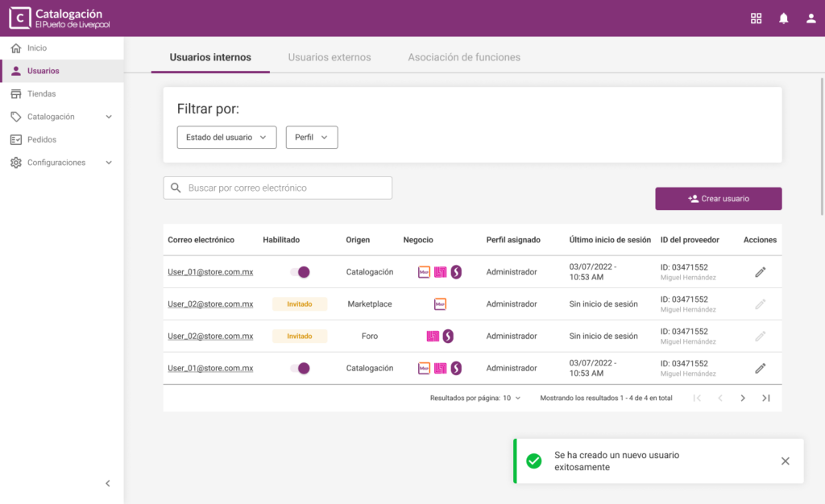825x504 pixels.
Task: Click the purple S logo in Foro row
Action: click(448, 336)
